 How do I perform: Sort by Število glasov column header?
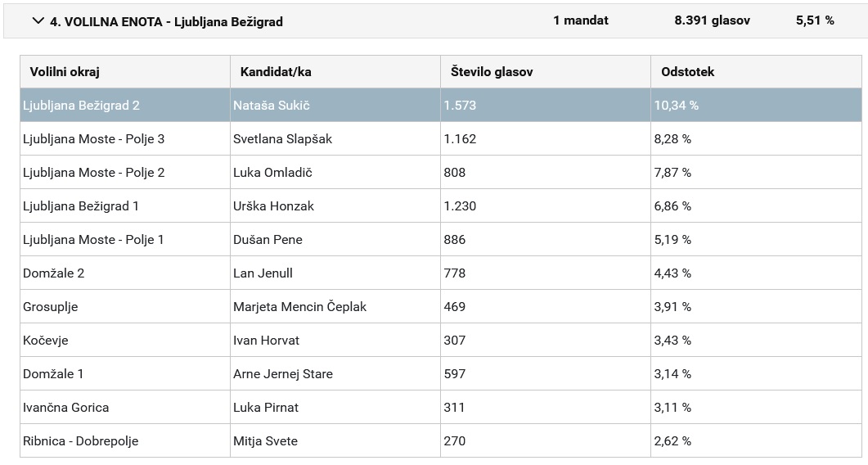[x=492, y=72]
